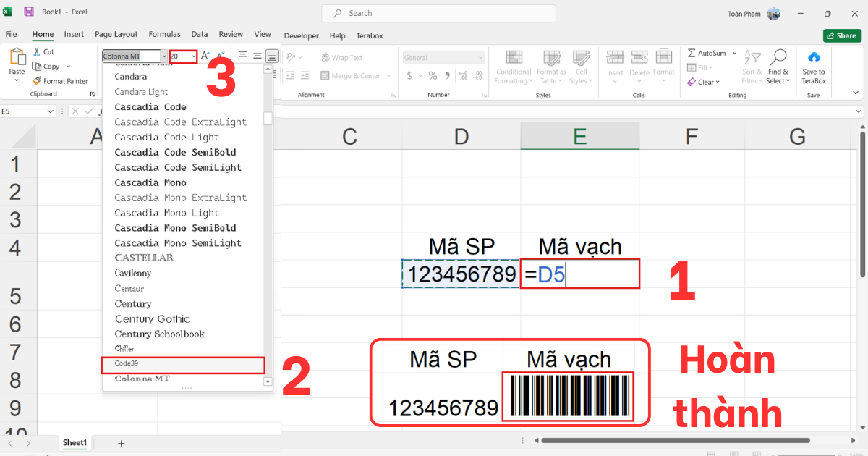Viewport: 868px width, 456px height.
Task: Toggle bottom align for the selected cell
Action: click(271, 55)
